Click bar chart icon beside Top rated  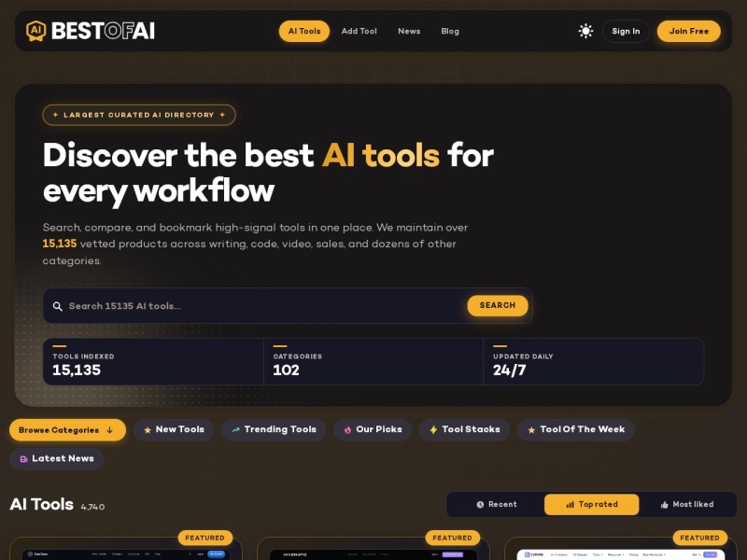570,505
